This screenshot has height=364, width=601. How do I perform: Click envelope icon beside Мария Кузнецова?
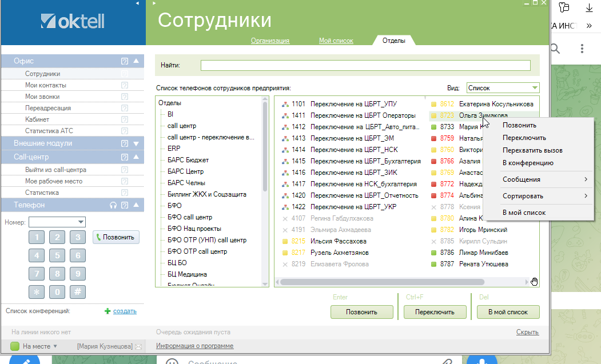(x=138, y=346)
